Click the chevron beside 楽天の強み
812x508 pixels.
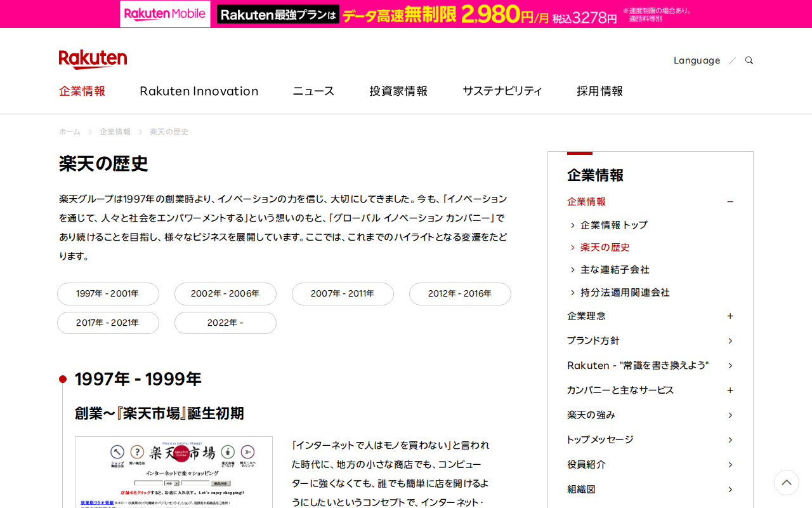pyautogui.click(x=730, y=415)
